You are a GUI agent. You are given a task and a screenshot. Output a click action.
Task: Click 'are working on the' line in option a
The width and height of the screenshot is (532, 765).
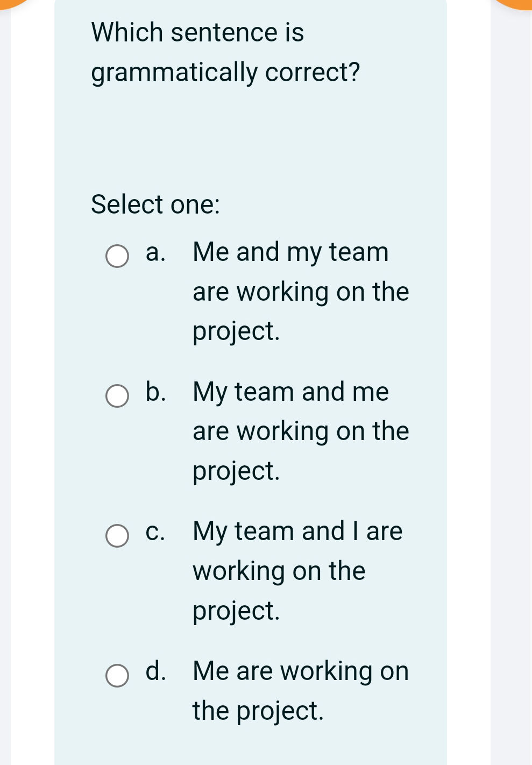[301, 292]
